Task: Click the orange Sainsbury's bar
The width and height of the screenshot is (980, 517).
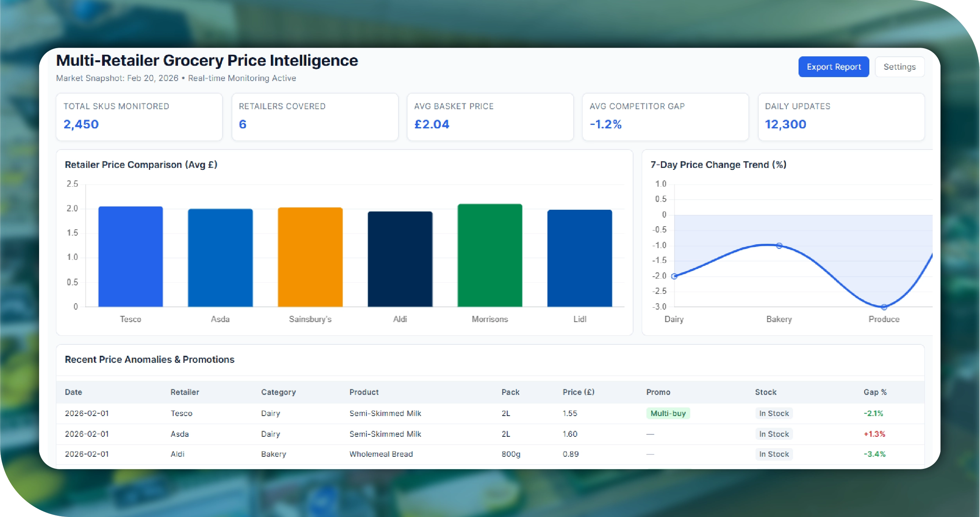Action: (x=310, y=257)
